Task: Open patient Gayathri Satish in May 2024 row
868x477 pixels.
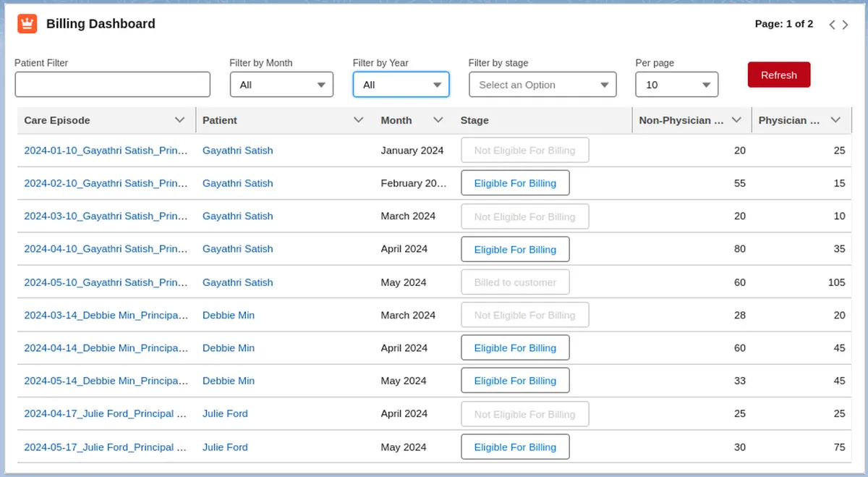Action: (x=238, y=282)
